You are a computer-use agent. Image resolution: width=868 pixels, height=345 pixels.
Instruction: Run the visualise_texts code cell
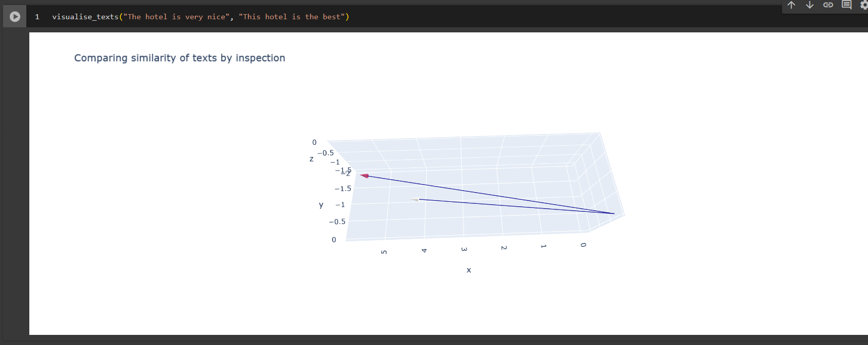pos(15,17)
